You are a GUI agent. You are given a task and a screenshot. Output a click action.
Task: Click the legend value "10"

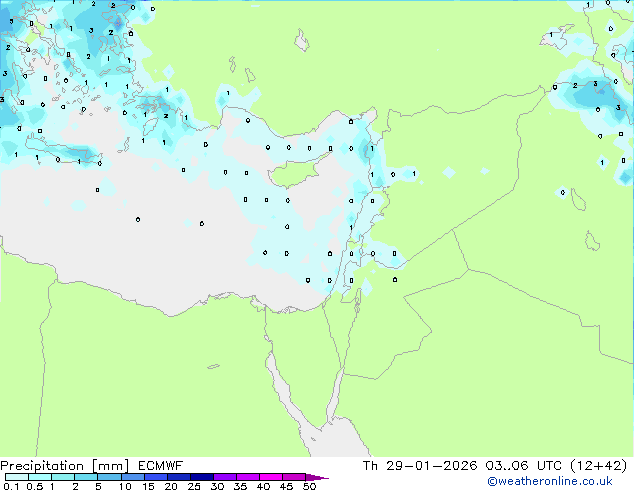125,486
